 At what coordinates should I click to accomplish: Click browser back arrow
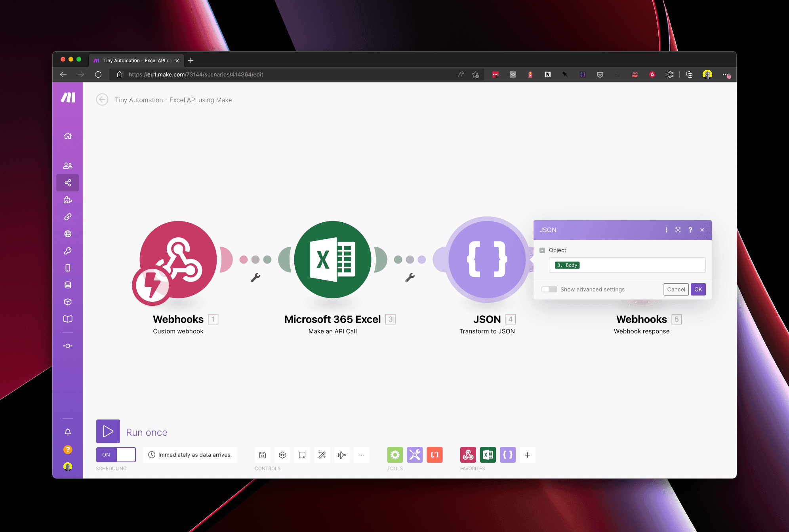coord(63,74)
